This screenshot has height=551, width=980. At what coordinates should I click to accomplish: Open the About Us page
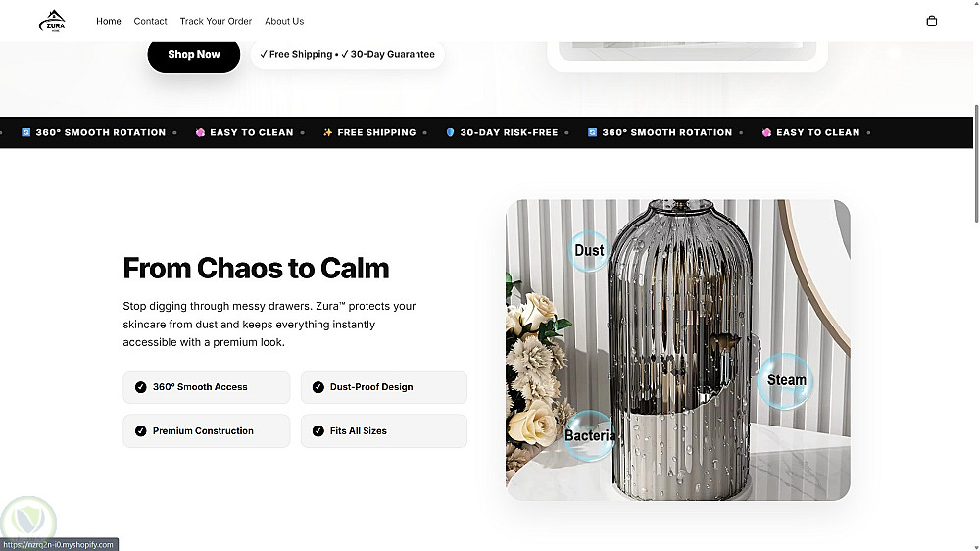point(284,21)
